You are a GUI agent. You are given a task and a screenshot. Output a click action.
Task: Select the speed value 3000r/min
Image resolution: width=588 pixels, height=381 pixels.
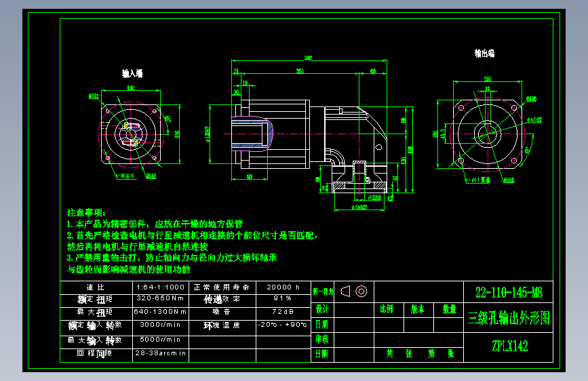click(160, 324)
